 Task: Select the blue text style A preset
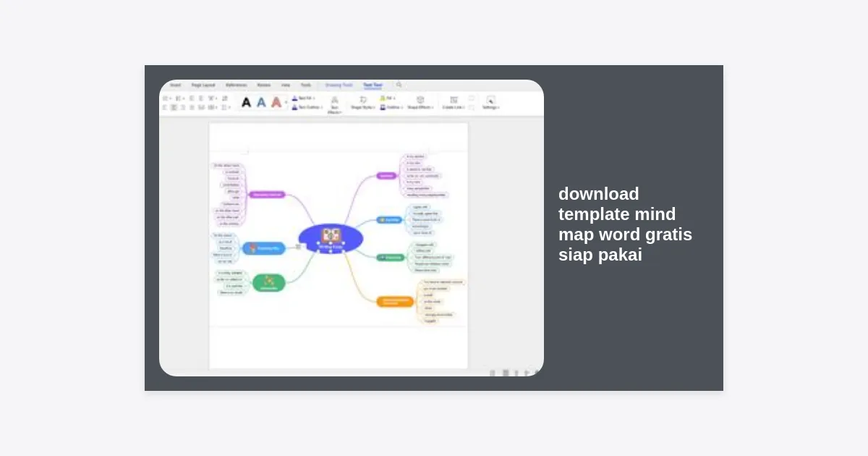point(261,103)
